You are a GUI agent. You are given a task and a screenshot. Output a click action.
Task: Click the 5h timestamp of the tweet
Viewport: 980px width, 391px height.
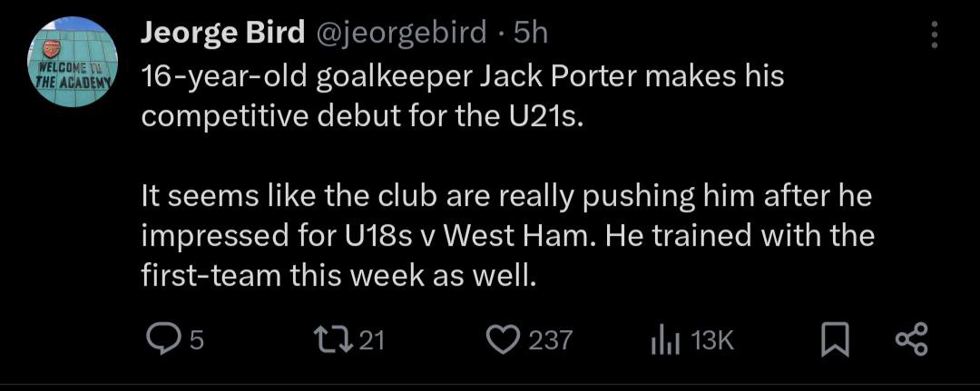point(531,34)
